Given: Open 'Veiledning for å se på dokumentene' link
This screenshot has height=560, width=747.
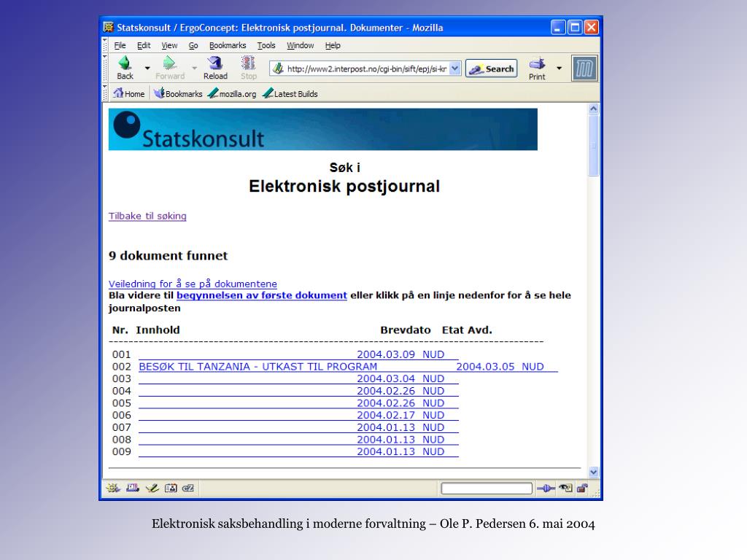Looking at the screenshot, I should (x=193, y=284).
